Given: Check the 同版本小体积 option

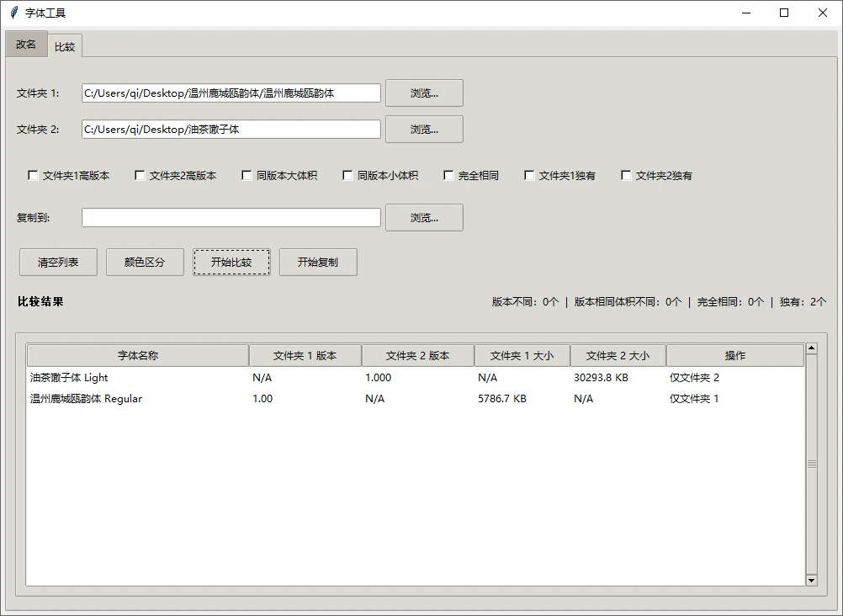Looking at the screenshot, I should [347, 174].
